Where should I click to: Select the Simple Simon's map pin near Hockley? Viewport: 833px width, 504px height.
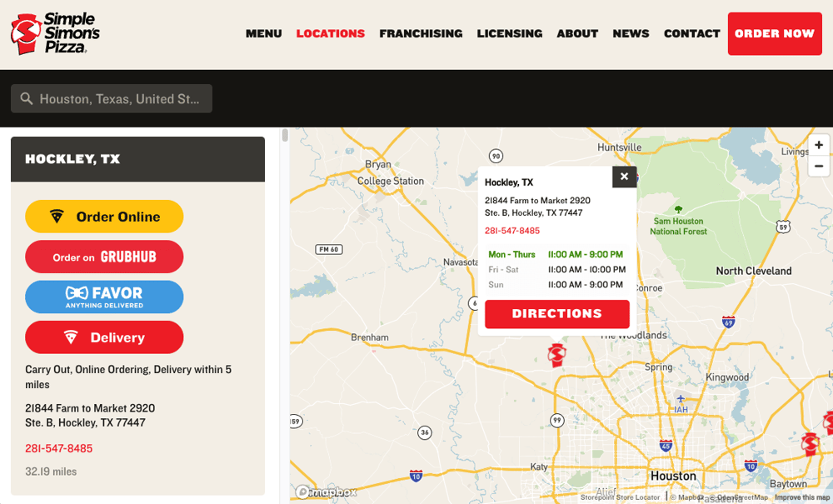coord(556,353)
